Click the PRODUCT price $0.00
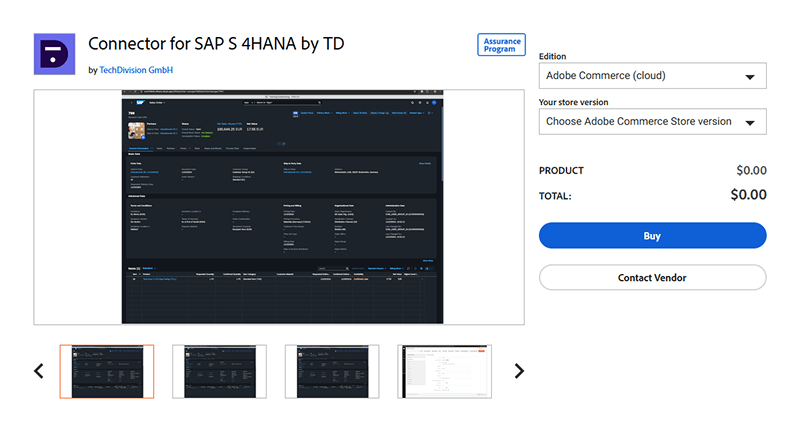Screen dimensions: 800x445 (752, 170)
